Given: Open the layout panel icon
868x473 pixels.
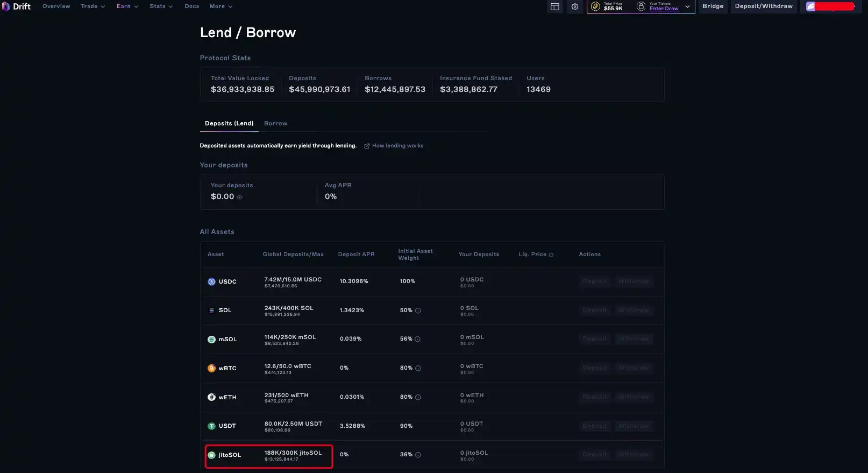Looking at the screenshot, I should [x=555, y=6].
